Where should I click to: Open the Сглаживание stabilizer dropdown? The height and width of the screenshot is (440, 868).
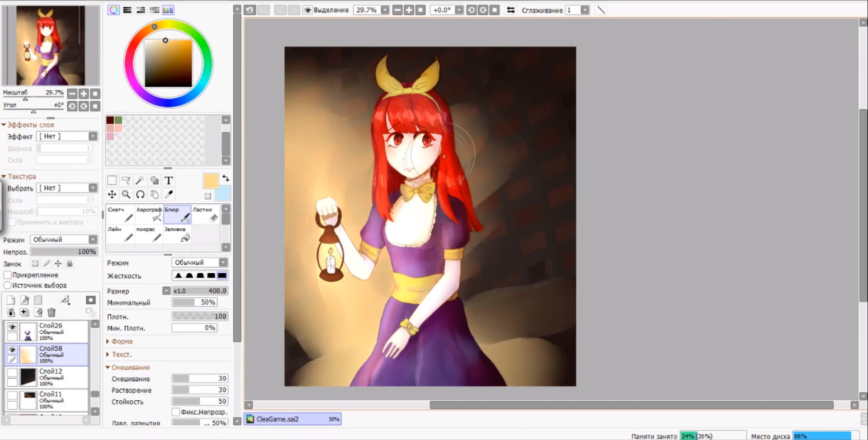point(585,10)
